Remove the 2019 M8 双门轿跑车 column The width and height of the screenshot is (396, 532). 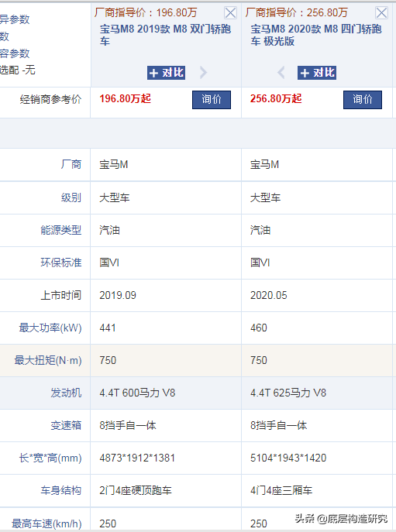pyautogui.click(x=231, y=13)
